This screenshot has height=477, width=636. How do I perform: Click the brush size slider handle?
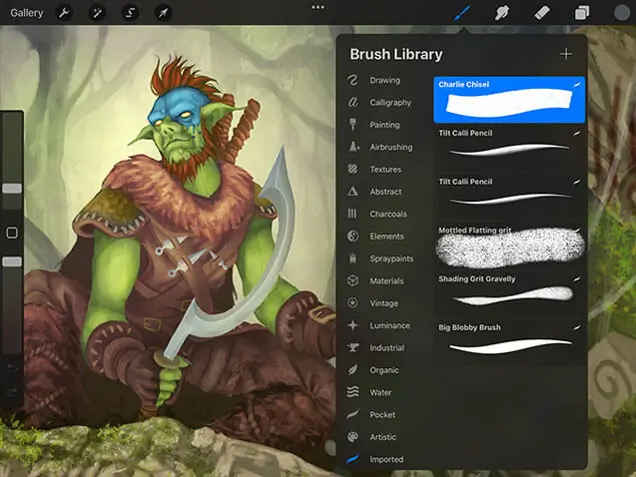pos(12,188)
